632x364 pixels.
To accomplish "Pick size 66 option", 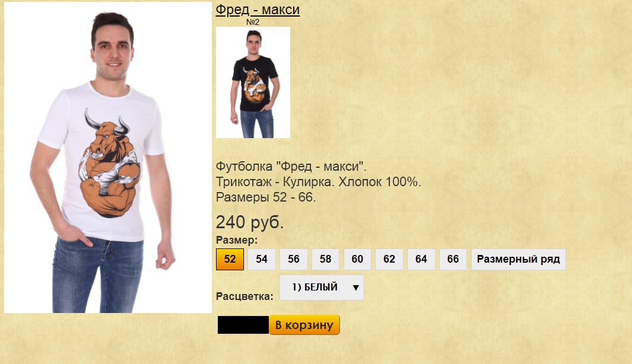I will [453, 259].
